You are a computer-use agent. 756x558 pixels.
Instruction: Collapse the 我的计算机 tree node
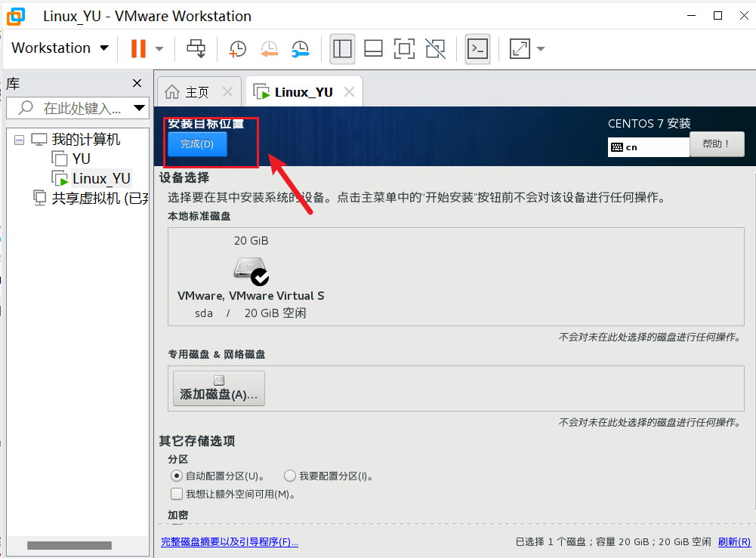(20, 140)
